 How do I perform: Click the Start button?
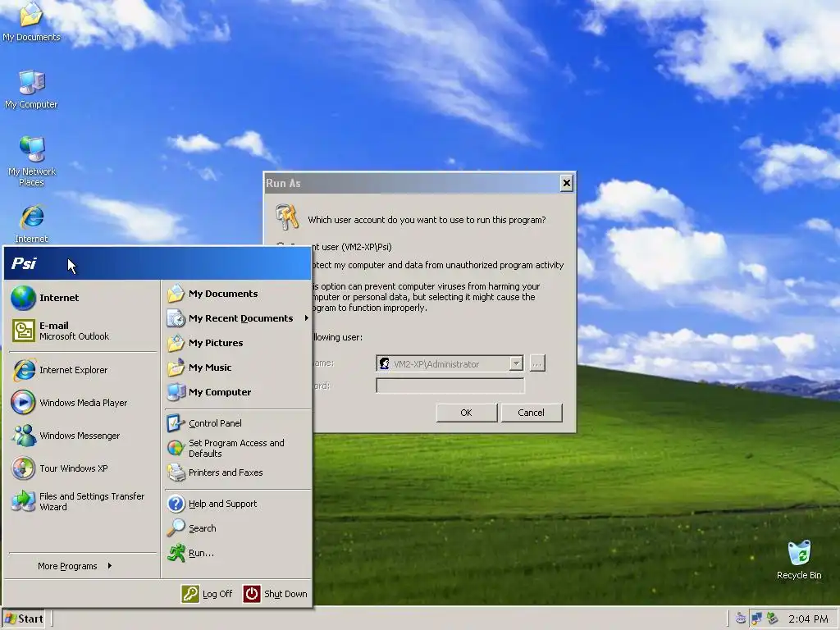pos(23,619)
